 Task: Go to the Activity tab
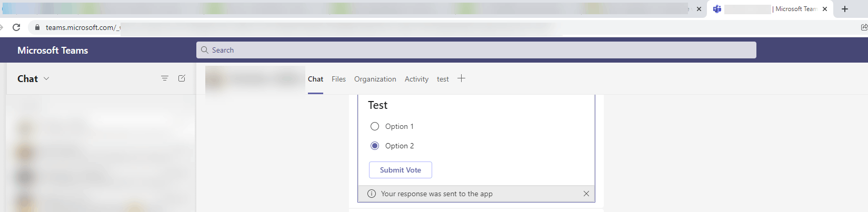click(416, 79)
